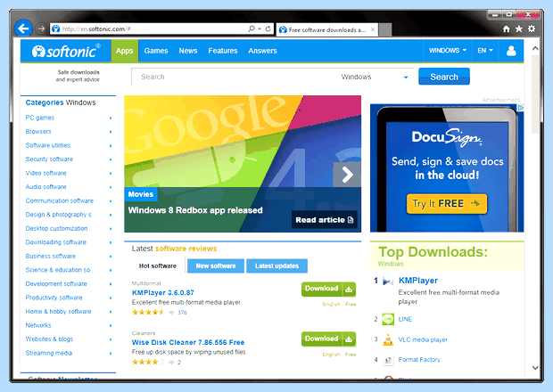The width and height of the screenshot is (553, 392).
Task: Click the Softonic logo
Action: [66, 52]
